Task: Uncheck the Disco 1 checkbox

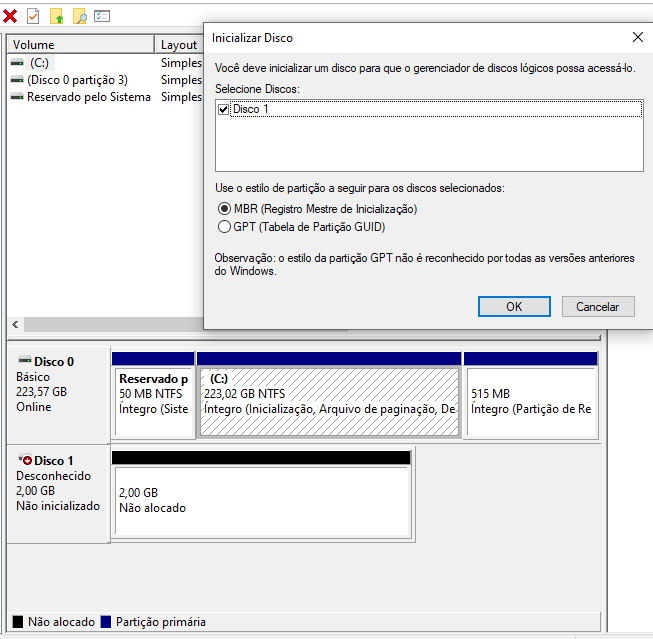Action: 223,109
